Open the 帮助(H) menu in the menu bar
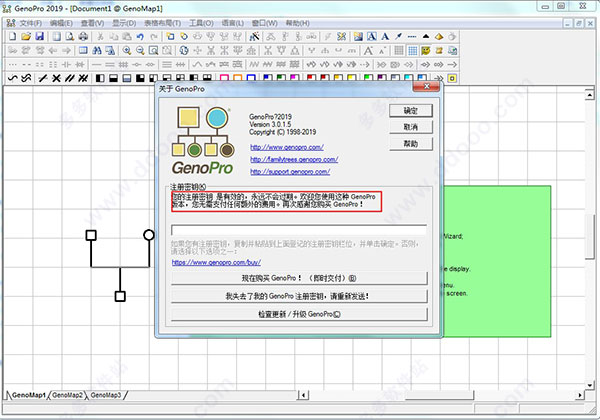 298,23
